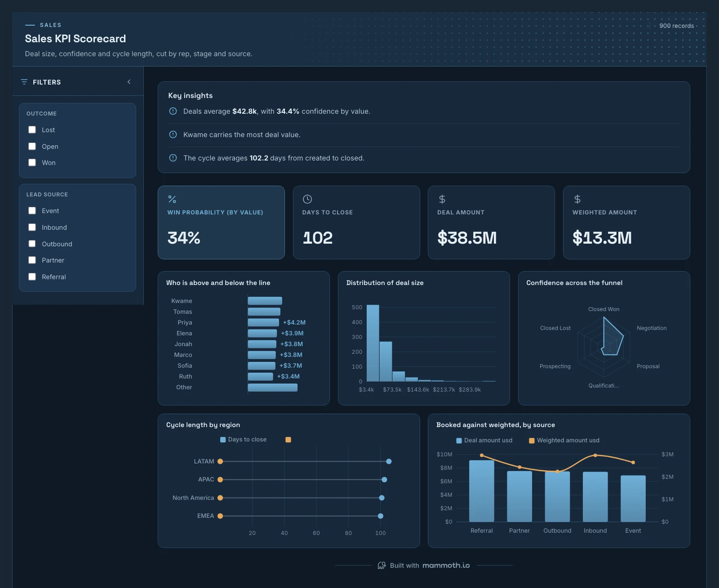Click the Other bar in the rep chart
Screen dimensions: 719x588
pyautogui.click(x=273, y=387)
